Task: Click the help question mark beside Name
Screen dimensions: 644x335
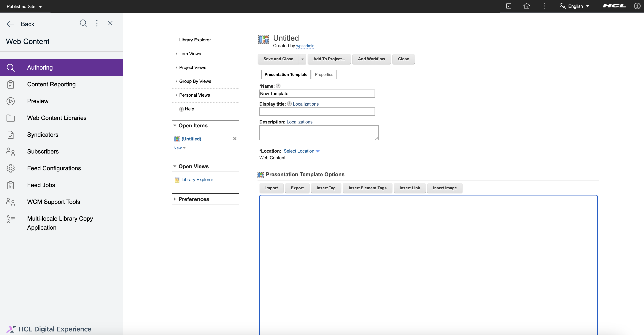Action: (278, 86)
